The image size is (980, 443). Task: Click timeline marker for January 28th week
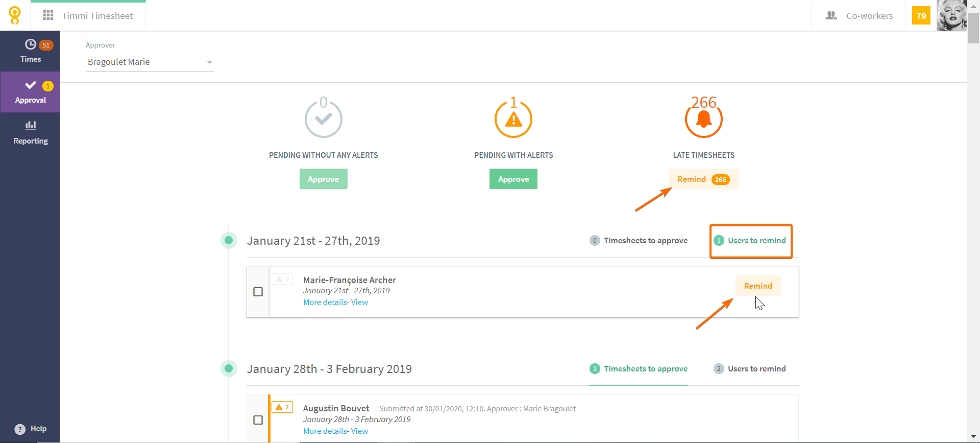coord(229,368)
